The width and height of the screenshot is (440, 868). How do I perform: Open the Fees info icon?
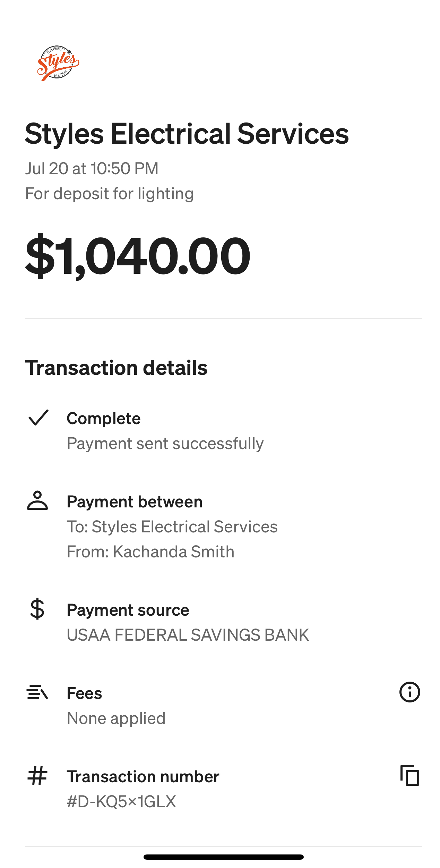409,692
